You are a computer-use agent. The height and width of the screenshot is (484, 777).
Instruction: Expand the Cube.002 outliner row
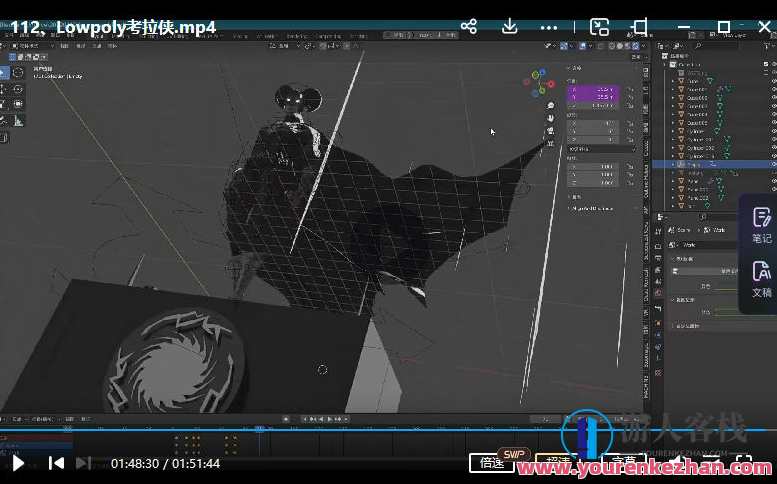tap(673, 98)
